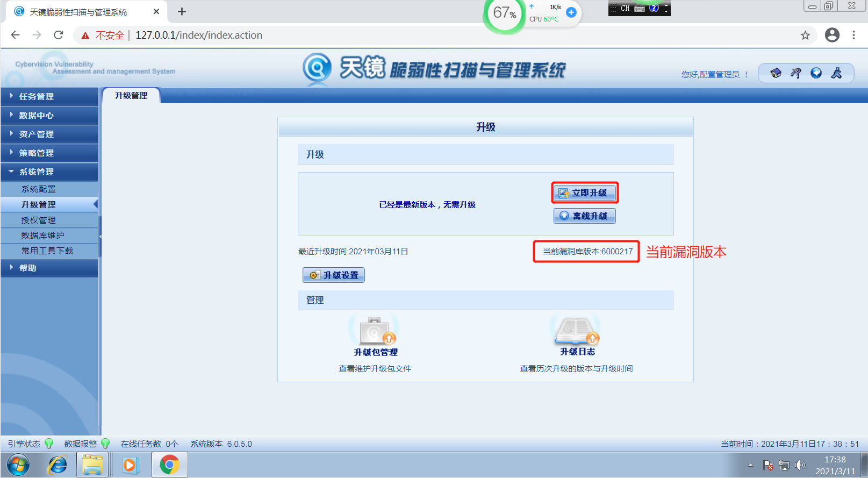
Task: Click the IME help question-mark icon
Action: (x=654, y=8)
